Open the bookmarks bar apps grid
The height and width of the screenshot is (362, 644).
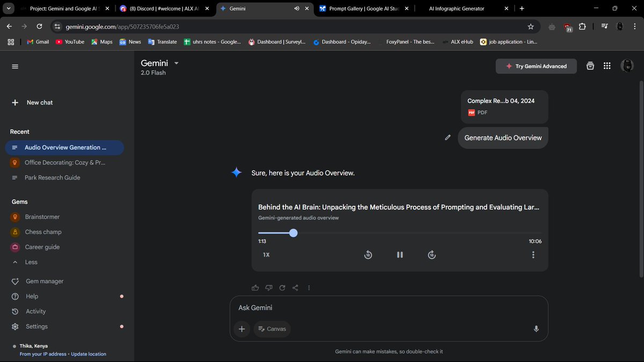(x=11, y=42)
